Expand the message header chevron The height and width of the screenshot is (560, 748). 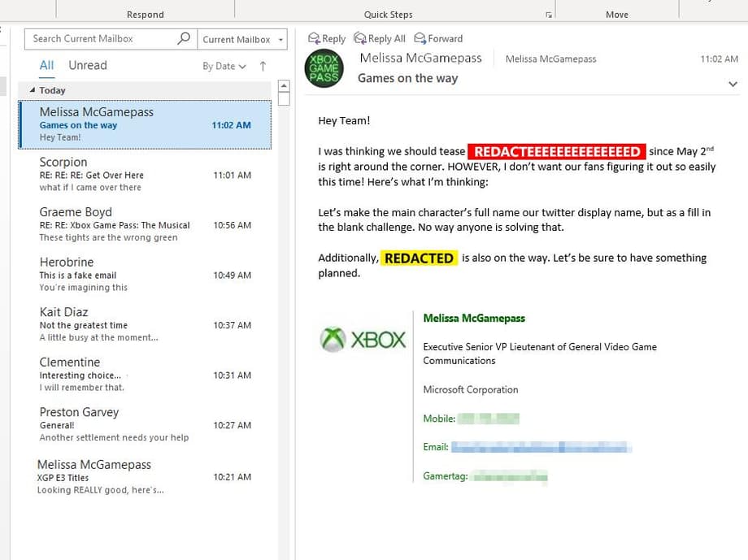tap(733, 84)
